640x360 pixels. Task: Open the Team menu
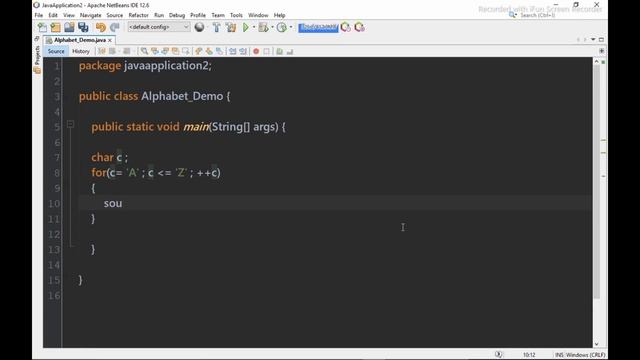pos(218,15)
